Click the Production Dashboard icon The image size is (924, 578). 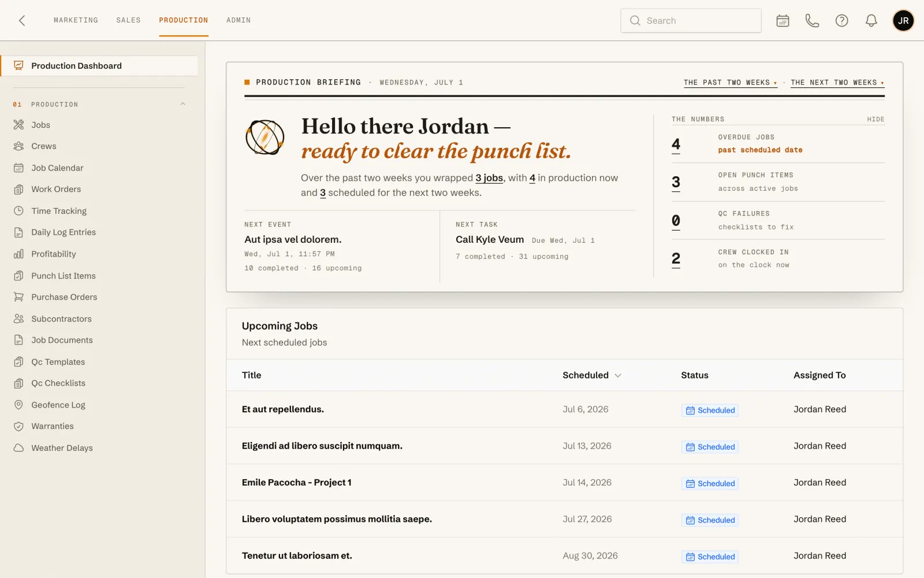(x=18, y=66)
